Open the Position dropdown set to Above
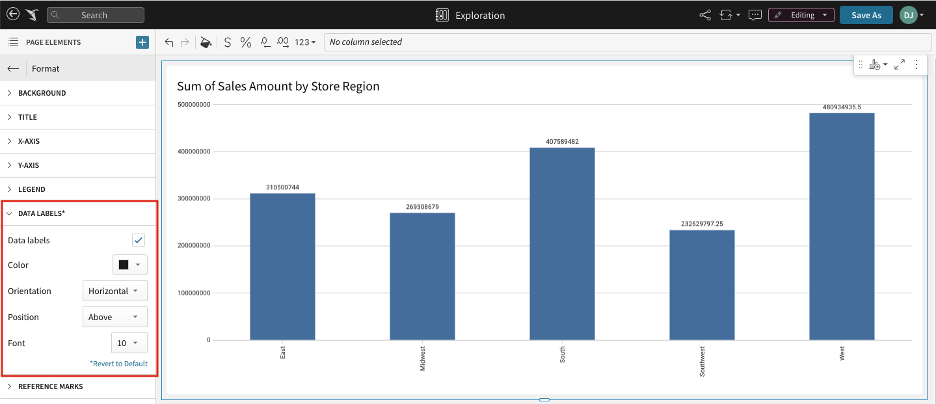 pos(114,317)
